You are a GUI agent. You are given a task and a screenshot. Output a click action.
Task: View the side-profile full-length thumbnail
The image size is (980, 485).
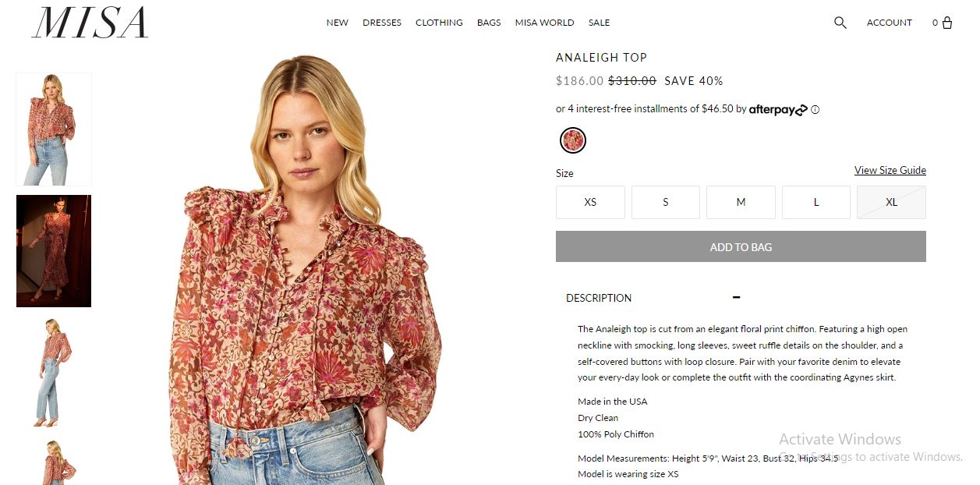(x=54, y=372)
